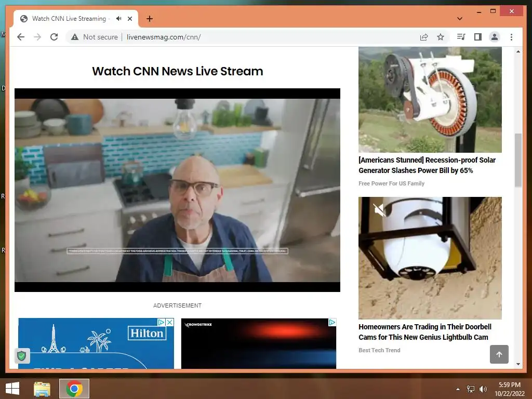Image resolution: width=532 pixels, height=399 pixels.
Task: Open the media control icon in toolbar
Action: pos(461,37)
